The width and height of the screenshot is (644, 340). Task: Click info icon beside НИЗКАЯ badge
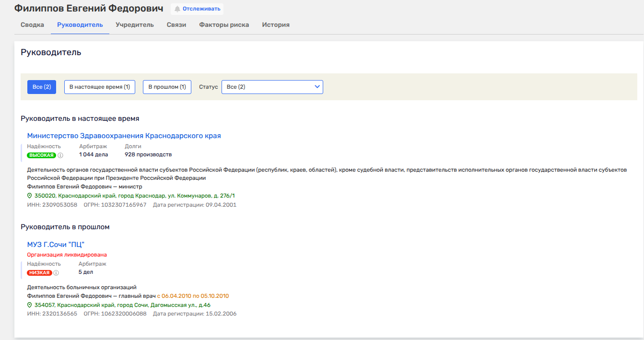point(56,273)
